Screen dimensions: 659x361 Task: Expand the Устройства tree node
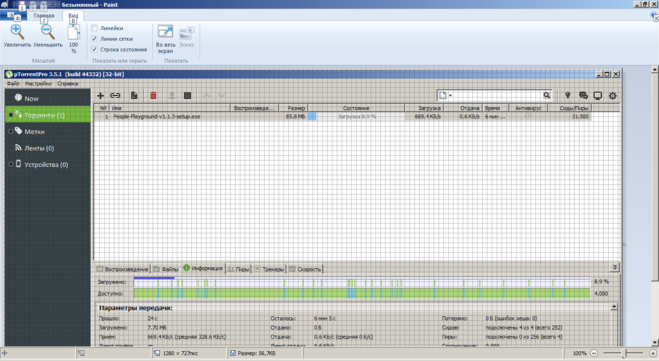pyautogui.click(x=11, y=164)
